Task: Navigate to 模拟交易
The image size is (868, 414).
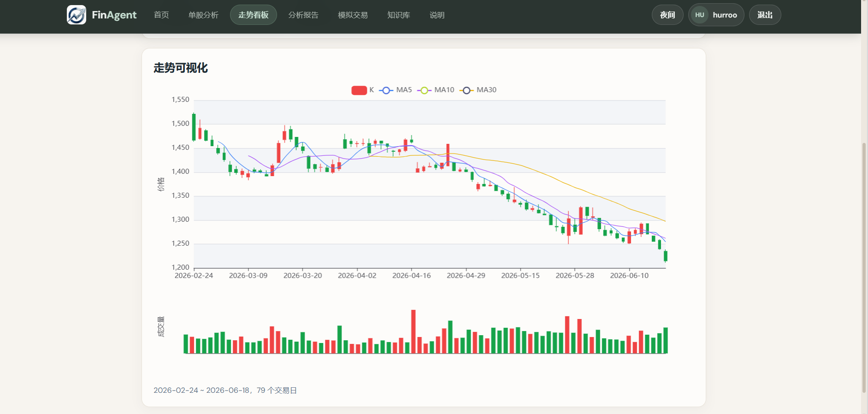Action: coord(353,15)
